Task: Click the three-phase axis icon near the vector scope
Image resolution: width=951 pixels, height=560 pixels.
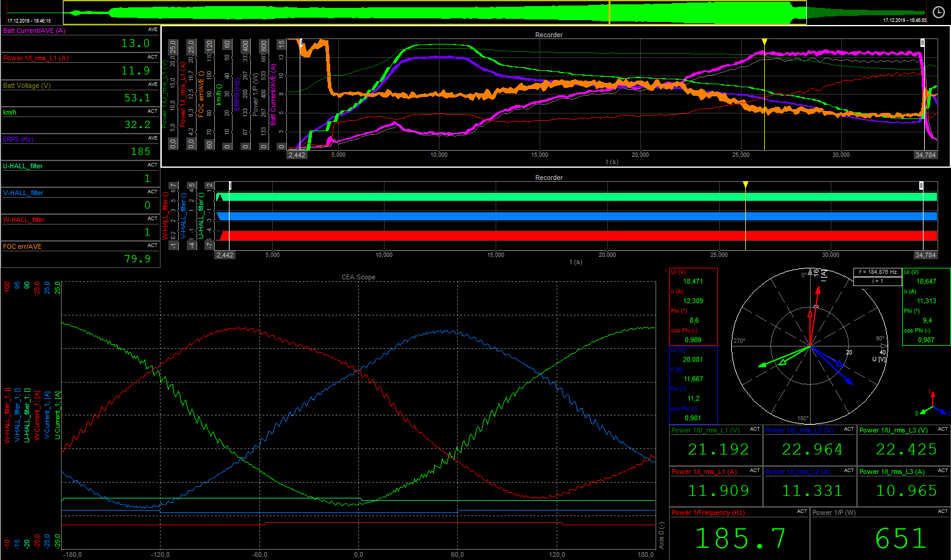Action: tap(932, 404)
